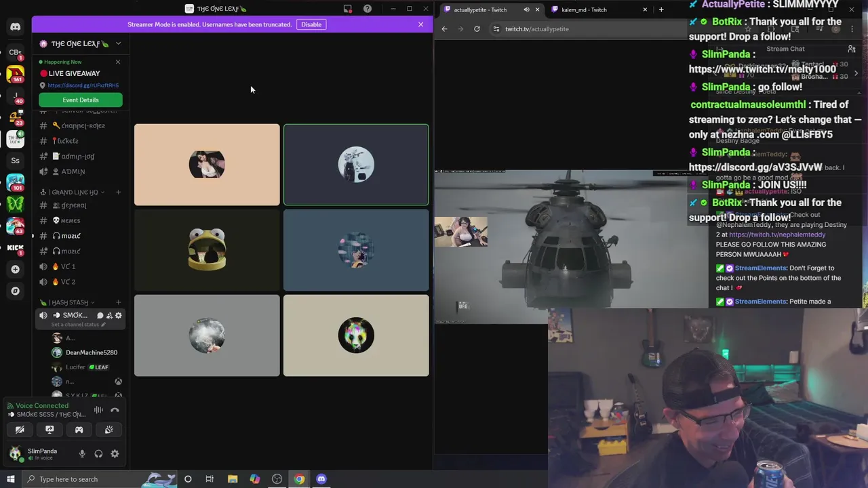Image resolution: width=868 pixels, height=488 pixels.
Task: Select Lucifer in voice channel list
Action: 87,367
